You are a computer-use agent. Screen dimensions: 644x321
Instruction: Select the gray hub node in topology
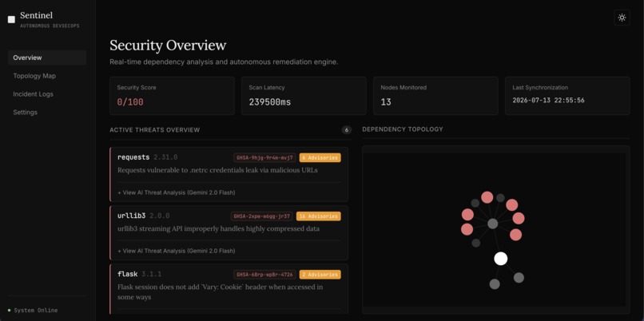[492, 224]
